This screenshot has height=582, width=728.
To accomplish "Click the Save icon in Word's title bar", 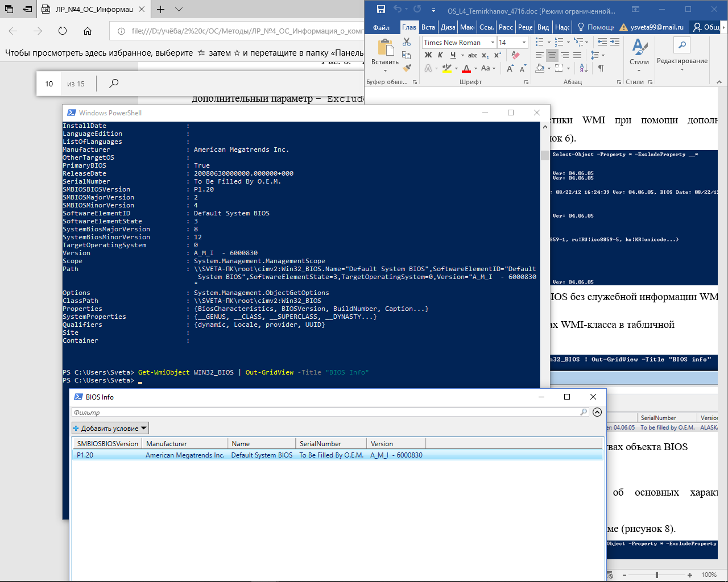I will pos(381,9).
